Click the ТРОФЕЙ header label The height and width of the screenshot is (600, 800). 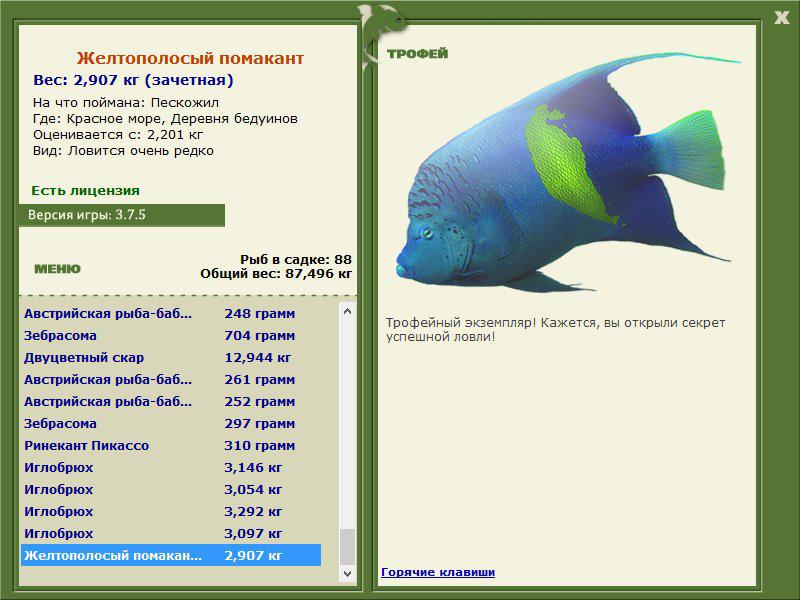pos(417,54)
